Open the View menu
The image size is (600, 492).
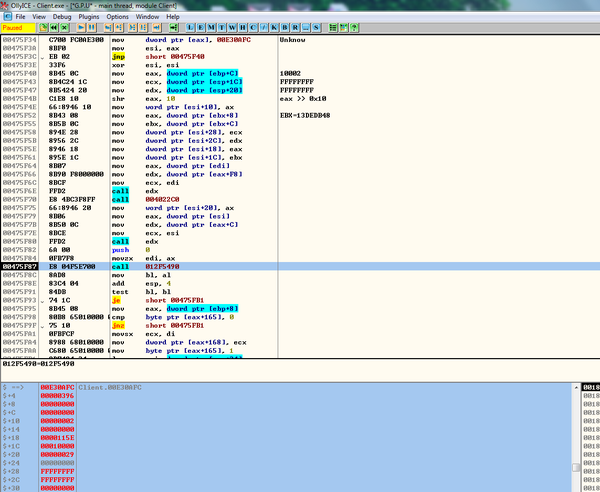click(x=38, y=17)
